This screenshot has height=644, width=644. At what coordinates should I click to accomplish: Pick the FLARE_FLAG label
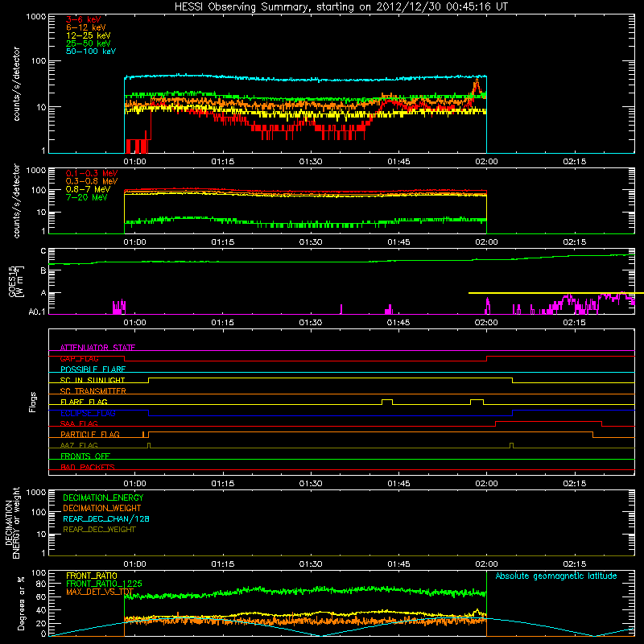[x=84, y=402]
